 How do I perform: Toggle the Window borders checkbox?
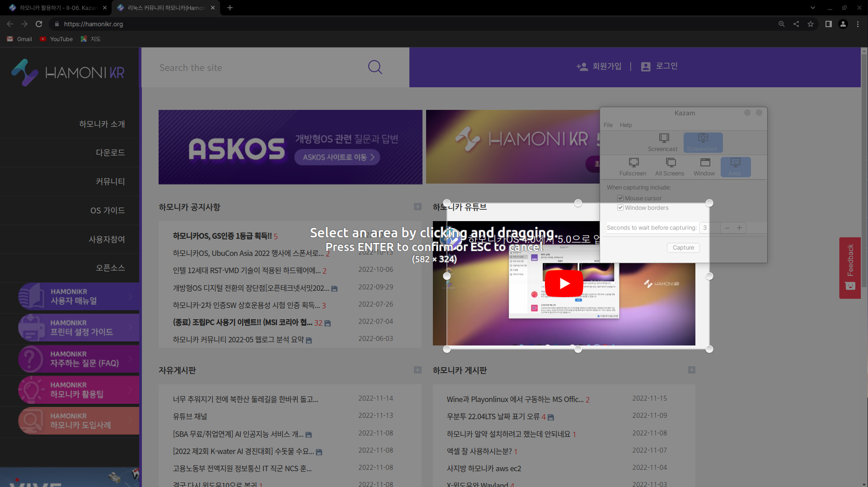(x=620, y=208)
